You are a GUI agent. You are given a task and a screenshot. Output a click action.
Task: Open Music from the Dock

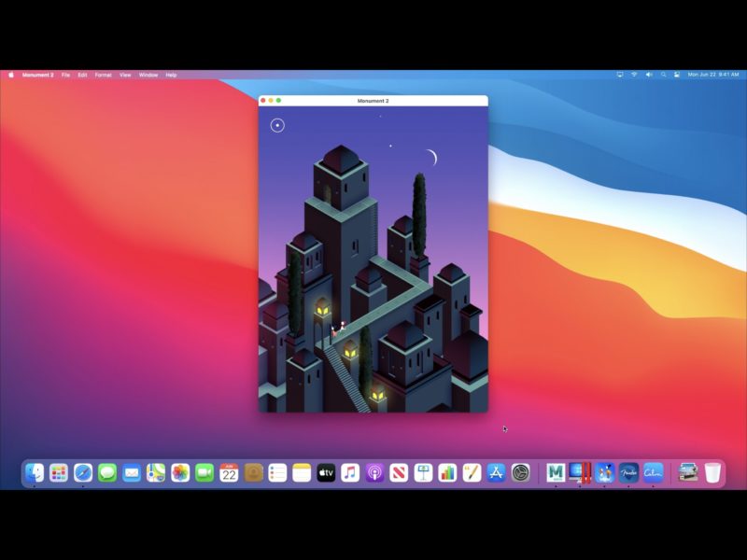click(x=350, y=473)
